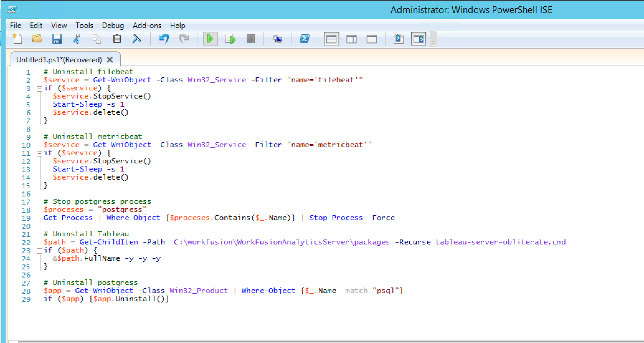
Task: Click 'Get-Process' cmdlet on line 19
Action: [x=68, y=218]
